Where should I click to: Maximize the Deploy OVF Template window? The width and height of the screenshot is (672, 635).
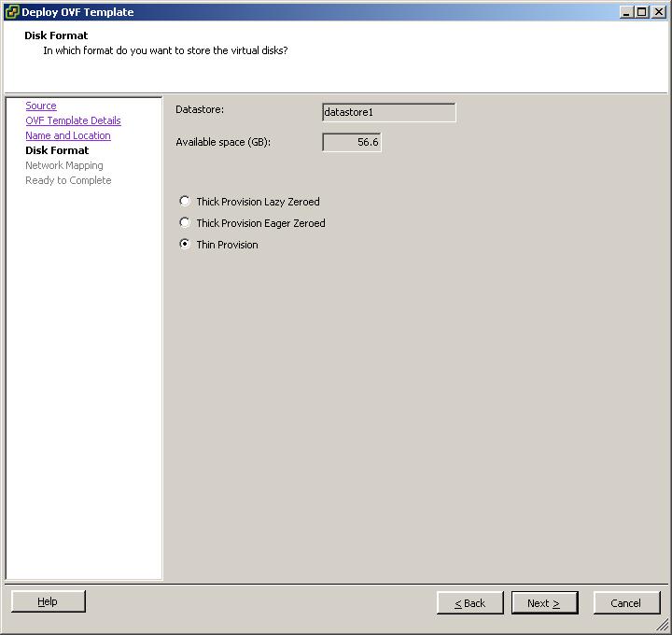(641, 12)
